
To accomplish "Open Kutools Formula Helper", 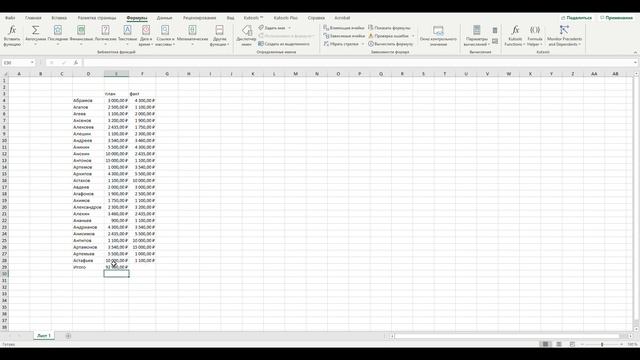I will pos(535,35).
